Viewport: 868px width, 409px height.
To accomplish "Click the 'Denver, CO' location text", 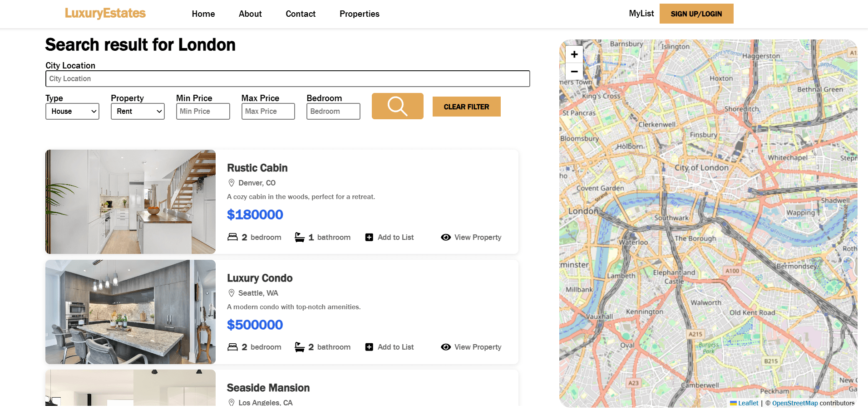I will [257, 183].
